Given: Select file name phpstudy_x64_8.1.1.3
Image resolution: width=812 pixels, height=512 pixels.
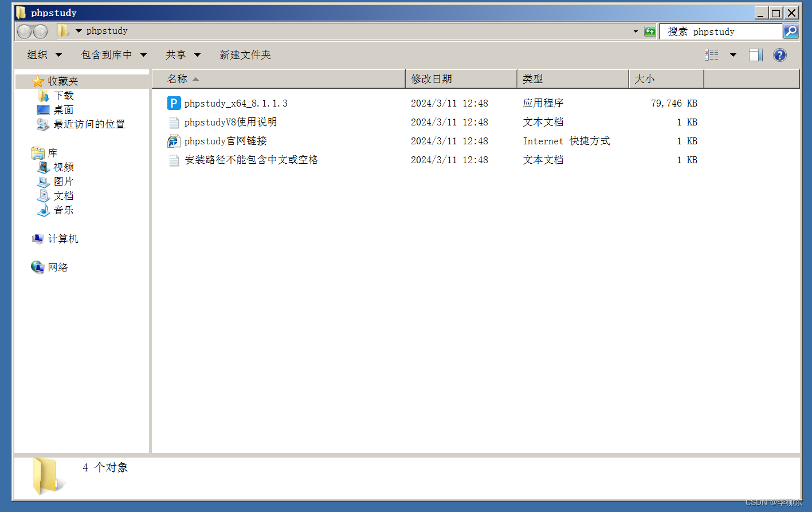Looking at the screenshot, I should tap(236, 104).
